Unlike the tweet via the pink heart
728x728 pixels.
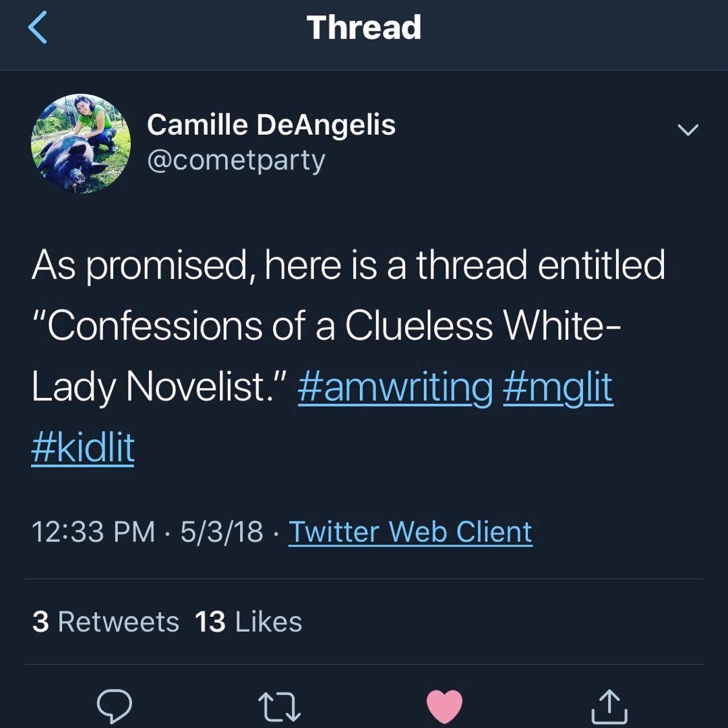click(444, 706)
